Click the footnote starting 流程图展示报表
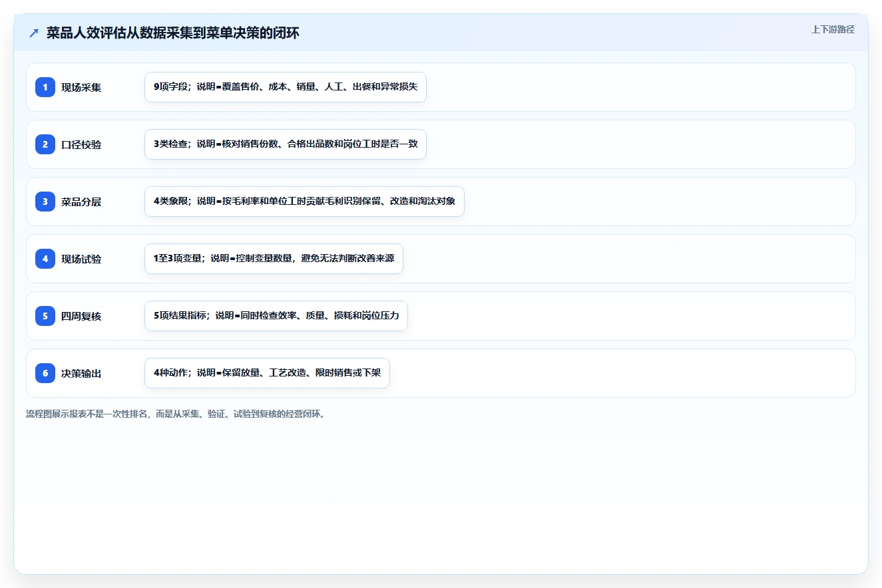Screen dimensions: 882x588 pos(176,414)
